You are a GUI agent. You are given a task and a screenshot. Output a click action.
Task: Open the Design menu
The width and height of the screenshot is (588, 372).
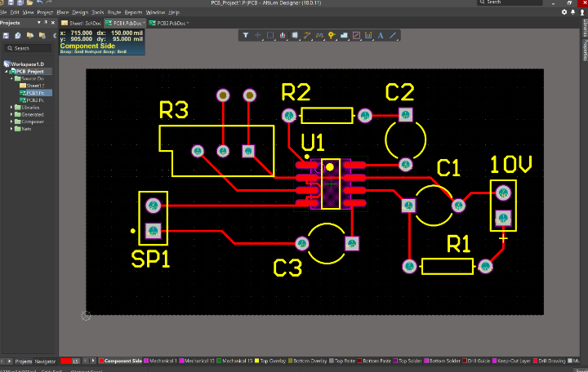[80, 13]
